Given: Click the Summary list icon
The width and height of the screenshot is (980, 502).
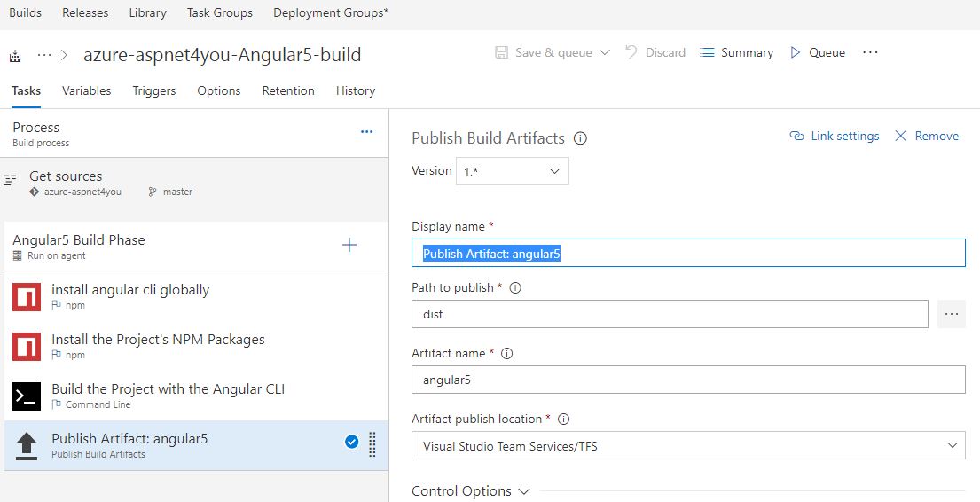Looking at the screenshot, I should [707, 52].
